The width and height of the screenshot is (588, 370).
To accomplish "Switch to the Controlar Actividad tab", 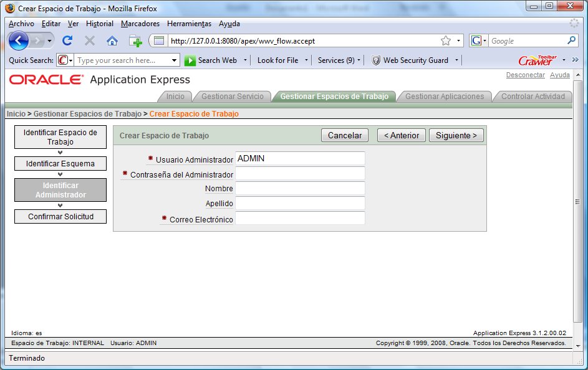I will 533,97.
